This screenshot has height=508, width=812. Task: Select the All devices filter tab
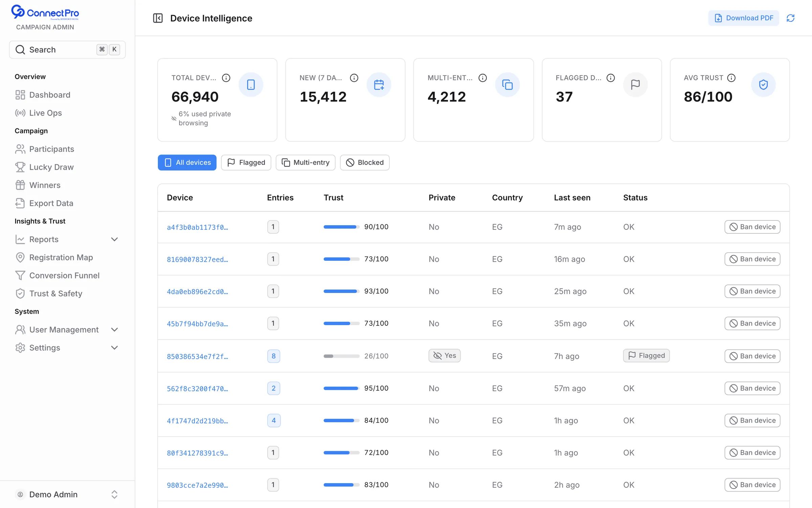tap(187, 163)
